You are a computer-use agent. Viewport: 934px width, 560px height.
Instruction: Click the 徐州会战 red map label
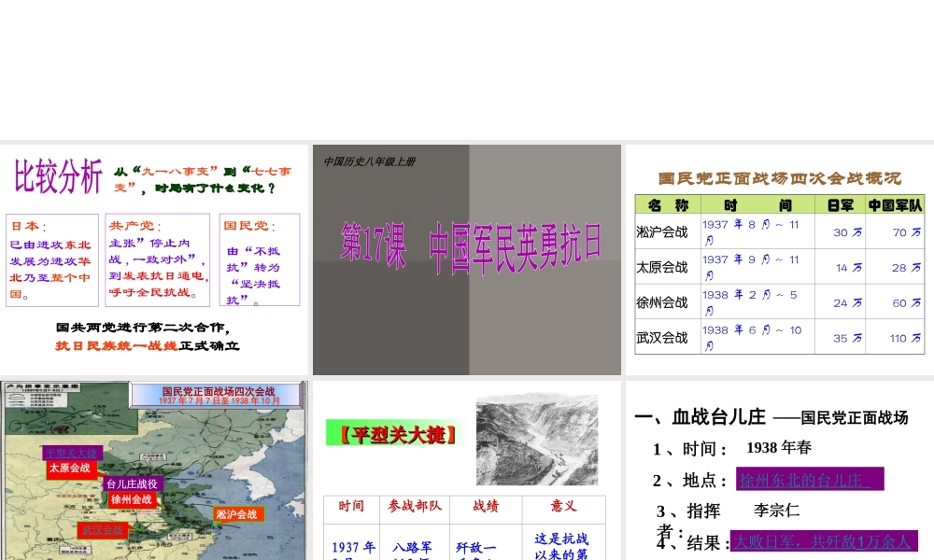coord(132,499)
